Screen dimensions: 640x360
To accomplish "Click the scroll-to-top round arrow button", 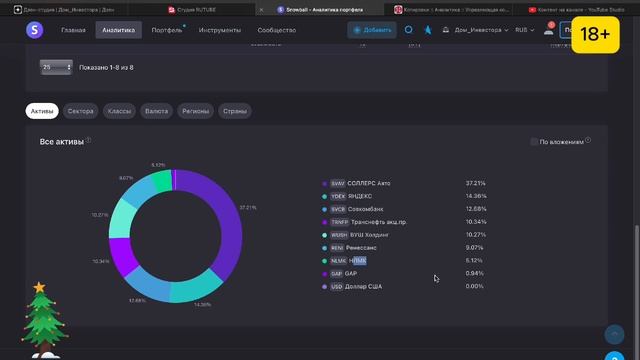I will pyautogui.click(x=614, y=334).
